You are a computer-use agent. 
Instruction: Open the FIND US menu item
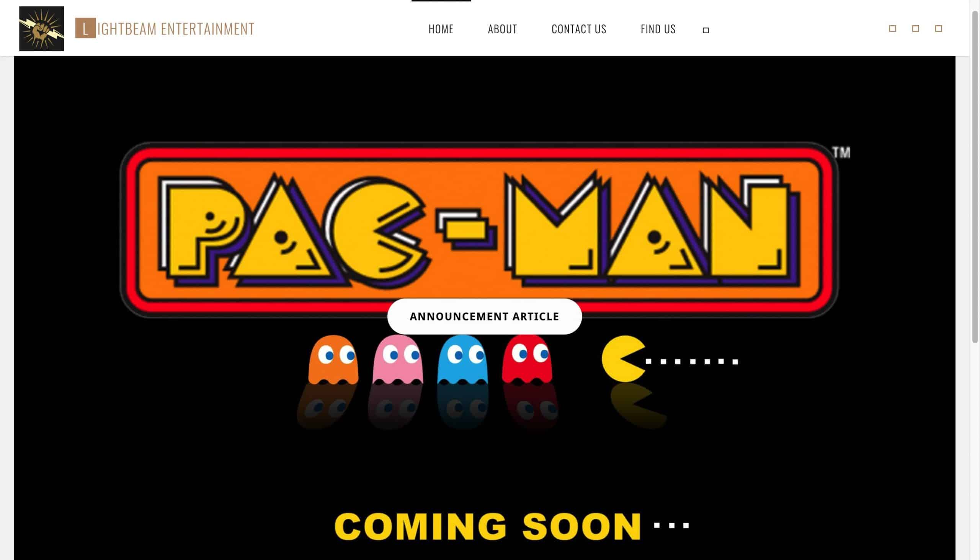pyautogui.click(x=658, y=29)
